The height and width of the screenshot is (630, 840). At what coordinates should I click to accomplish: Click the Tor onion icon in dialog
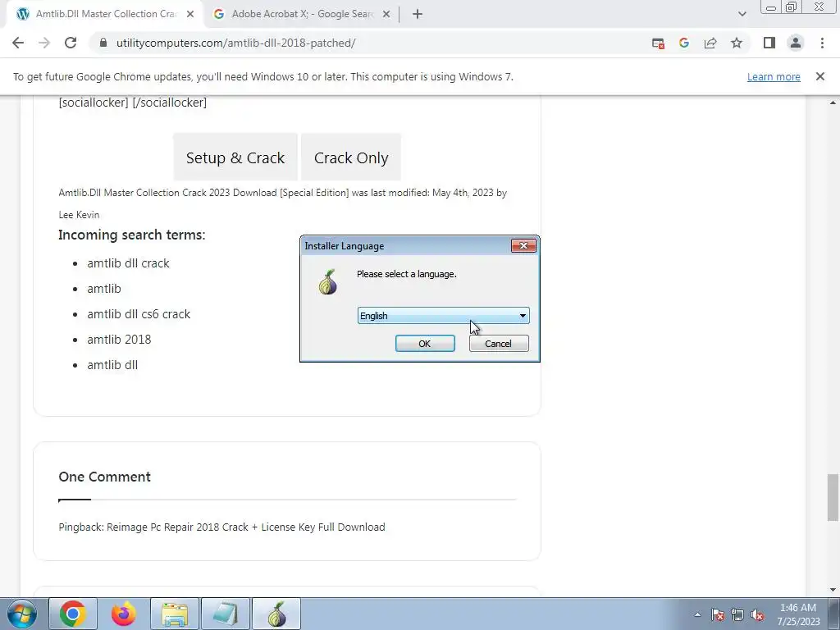[328, 282]
